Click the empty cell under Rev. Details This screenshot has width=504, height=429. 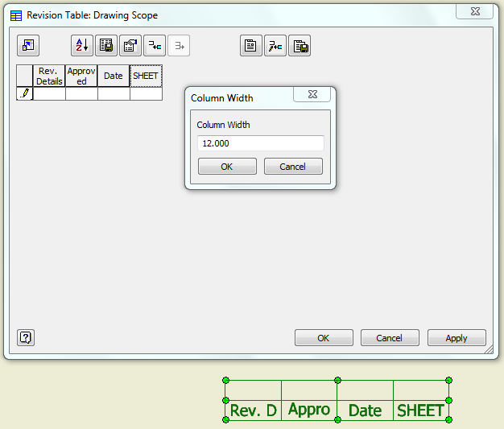[49, 94]
